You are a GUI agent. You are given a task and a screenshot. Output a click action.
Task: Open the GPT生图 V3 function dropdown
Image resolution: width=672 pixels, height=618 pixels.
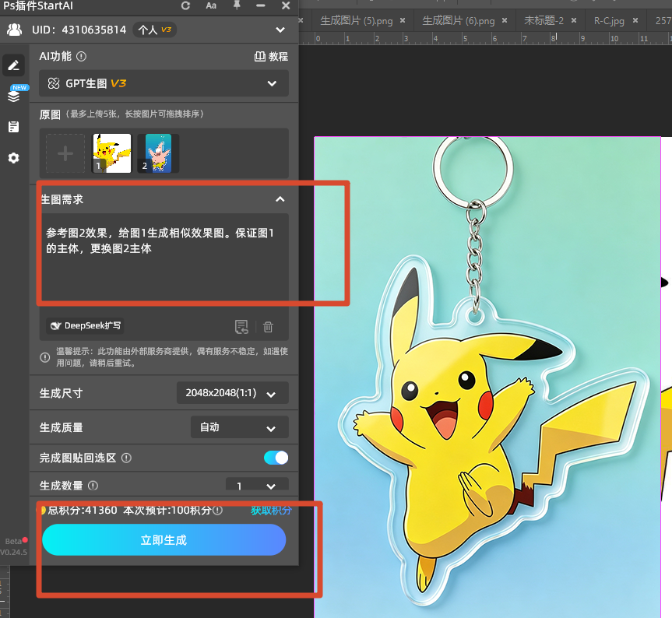tap(164, 83)
